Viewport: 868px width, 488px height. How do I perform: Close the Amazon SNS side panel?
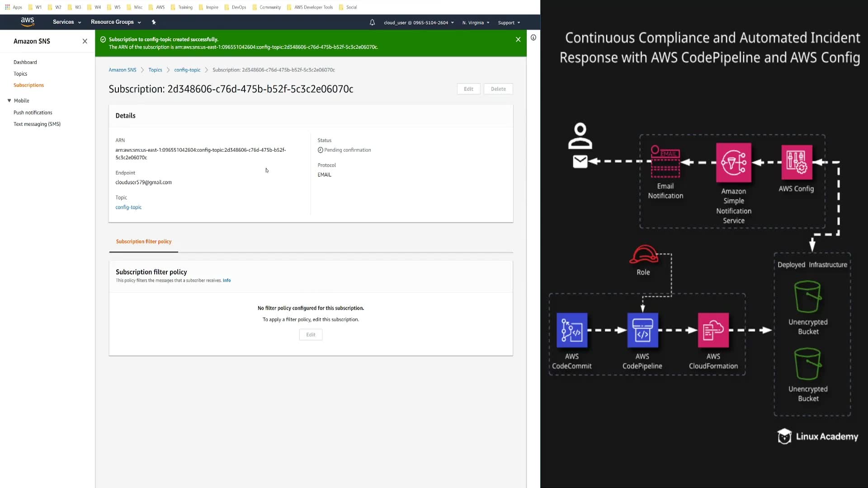click(x=85, y=41)
